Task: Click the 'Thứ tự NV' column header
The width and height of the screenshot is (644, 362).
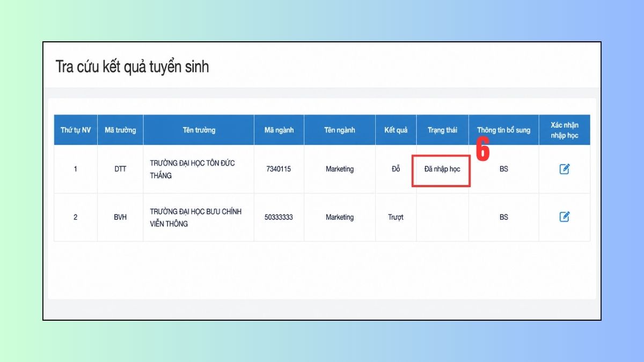Action: pyautogui.click(x=76, y=130)
